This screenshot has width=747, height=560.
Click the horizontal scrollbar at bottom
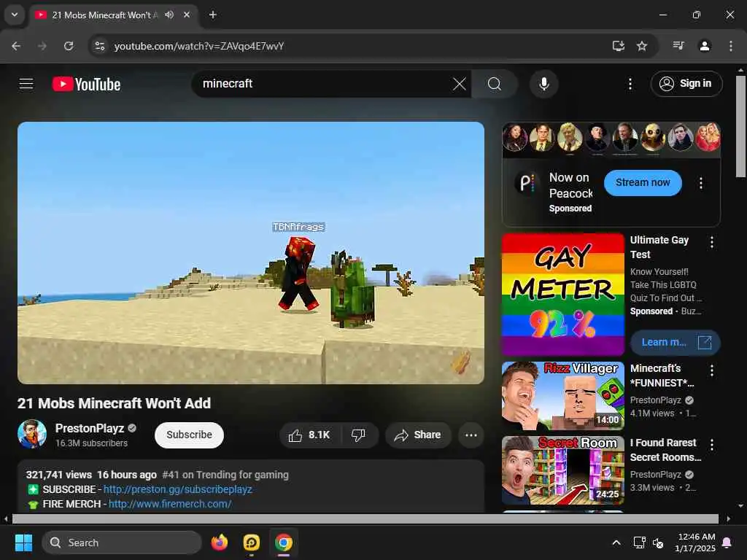click(x=365, y=518)
